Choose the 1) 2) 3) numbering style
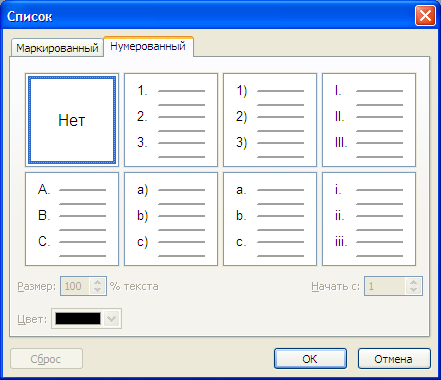 [x=270, y=120]
